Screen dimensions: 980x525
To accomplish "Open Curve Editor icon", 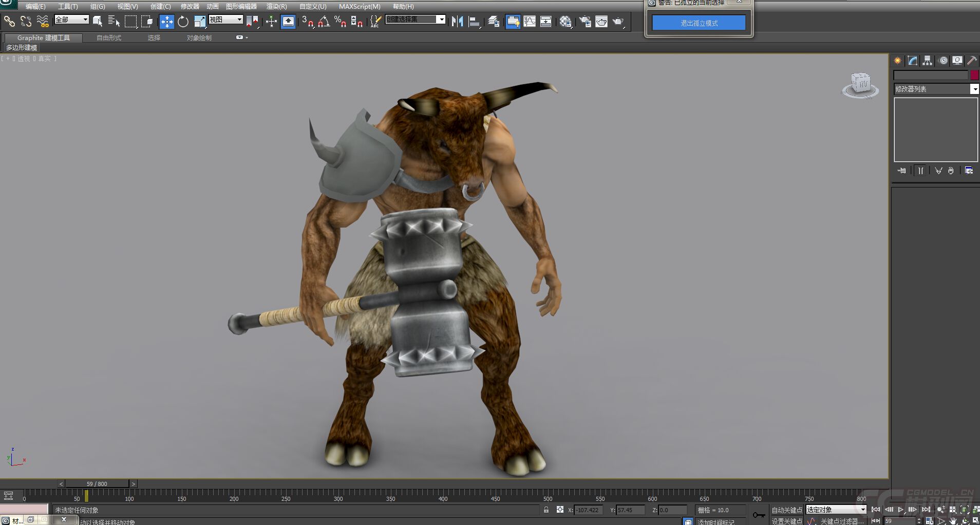I will pos(530,21).
